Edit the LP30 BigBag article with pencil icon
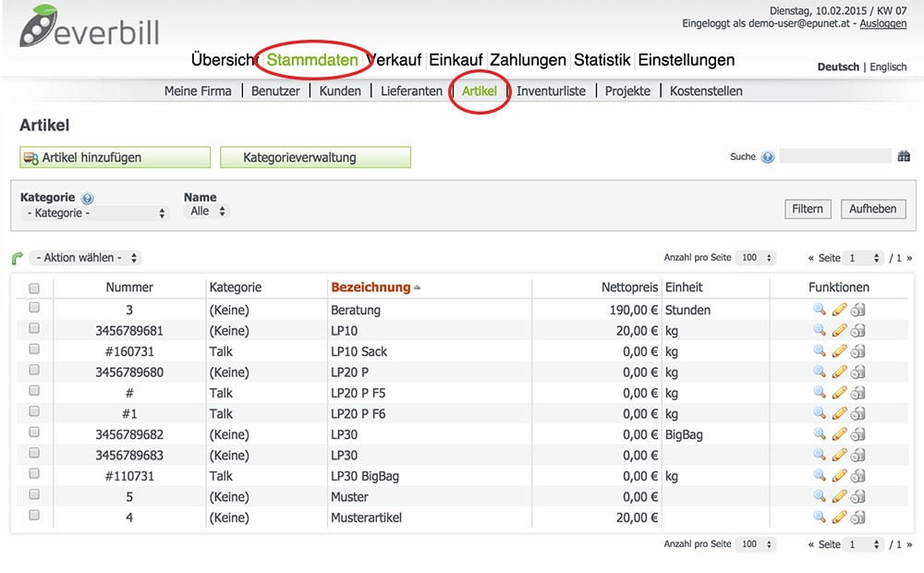 coord(839,476)
